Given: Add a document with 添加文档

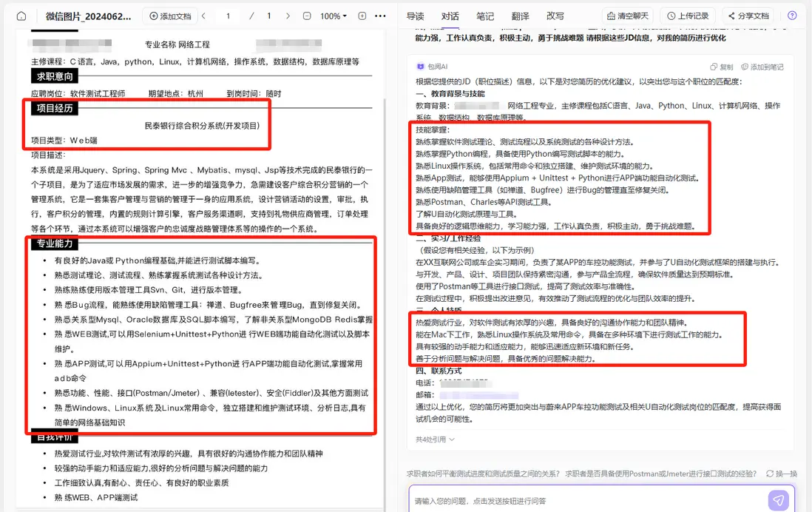Looking at the screenshot, I should pos(170,16).
